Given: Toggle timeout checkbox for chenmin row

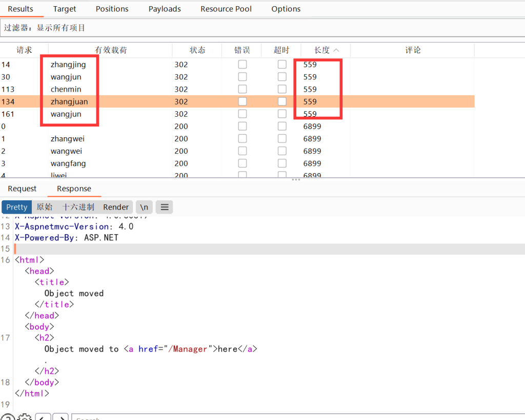Looking at the screenshot, I should point(282,89).
